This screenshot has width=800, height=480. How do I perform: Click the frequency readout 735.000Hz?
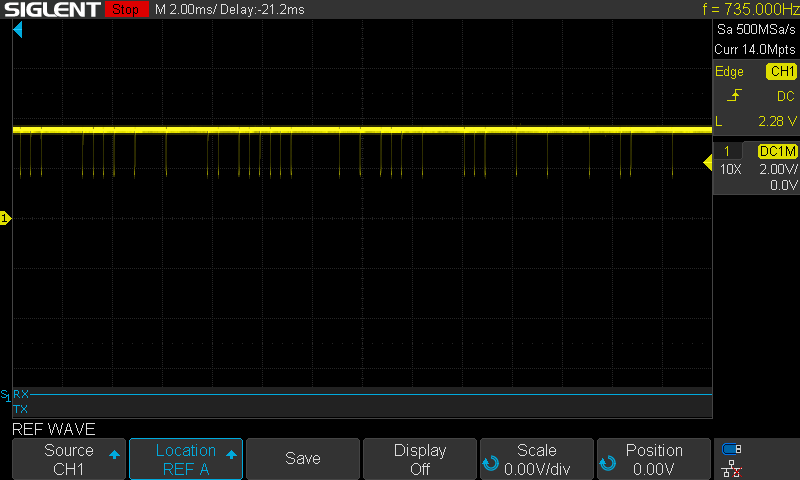[x=751, y=9]
